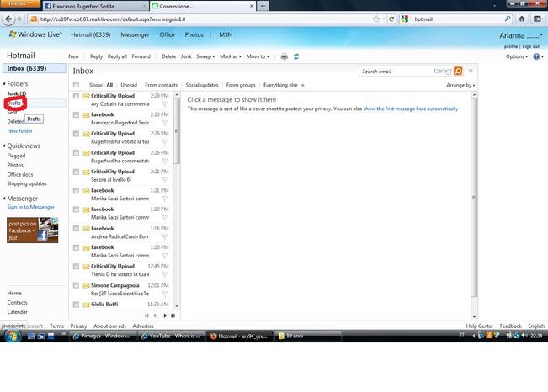Image resolution: width=548 pixels, height=392 pixels.
Task: Click envelope icon of CriticalCity Upload 2:29 PM
Action: point(86,96)
